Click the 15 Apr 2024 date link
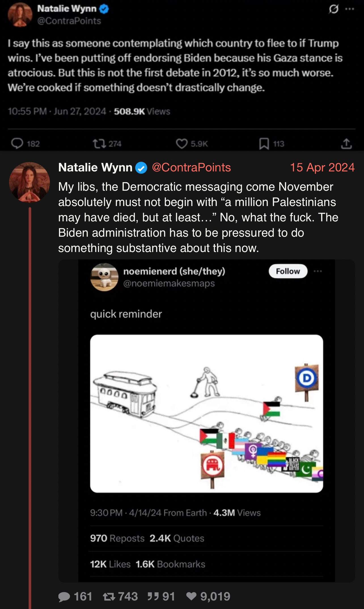Image resolution: width=364 pixels, height=609 pixels. 322,167
